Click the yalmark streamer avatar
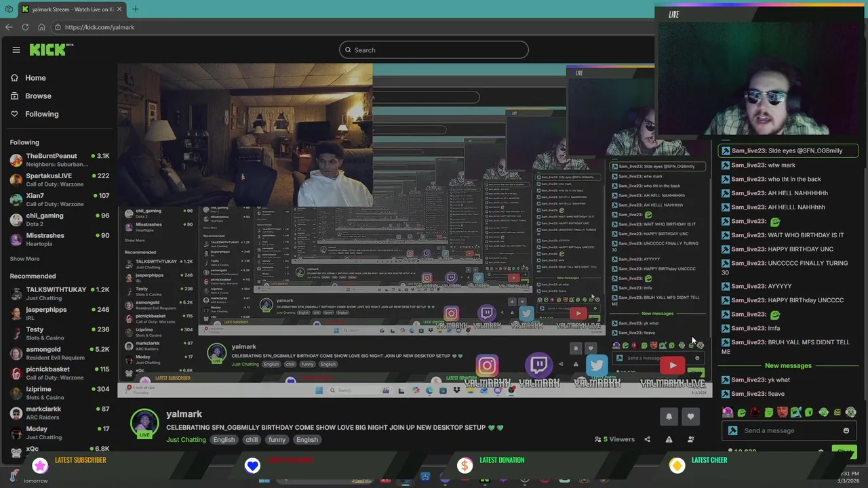Viewport: 868px width, 488px height. click(144, 424)
